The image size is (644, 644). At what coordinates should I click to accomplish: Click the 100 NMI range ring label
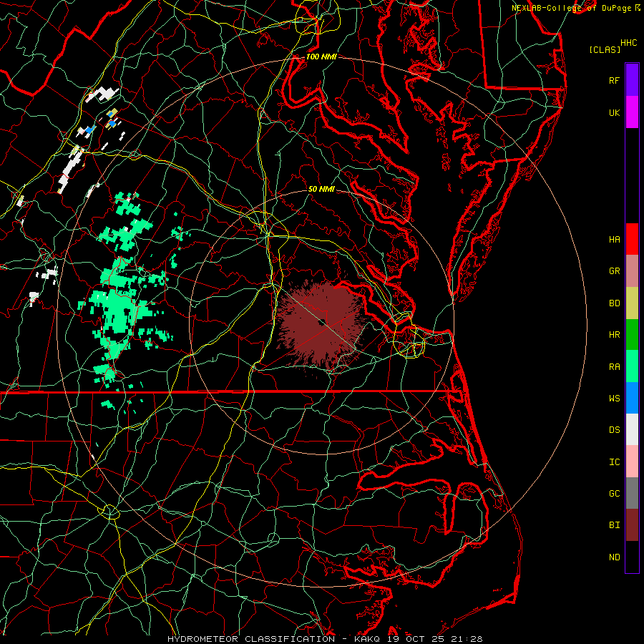tap(321, 57)
